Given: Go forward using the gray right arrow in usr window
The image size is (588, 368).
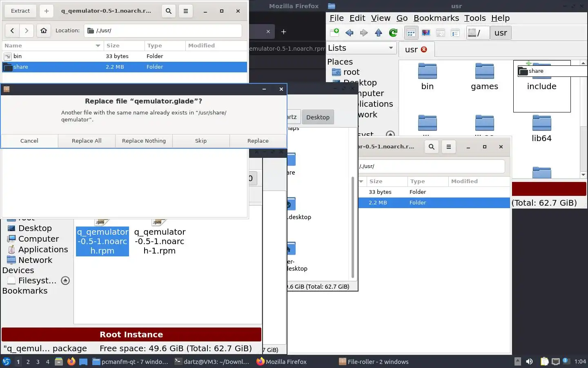Looking at the screenshot, I should pyautogui.click(x=364, y=33).
